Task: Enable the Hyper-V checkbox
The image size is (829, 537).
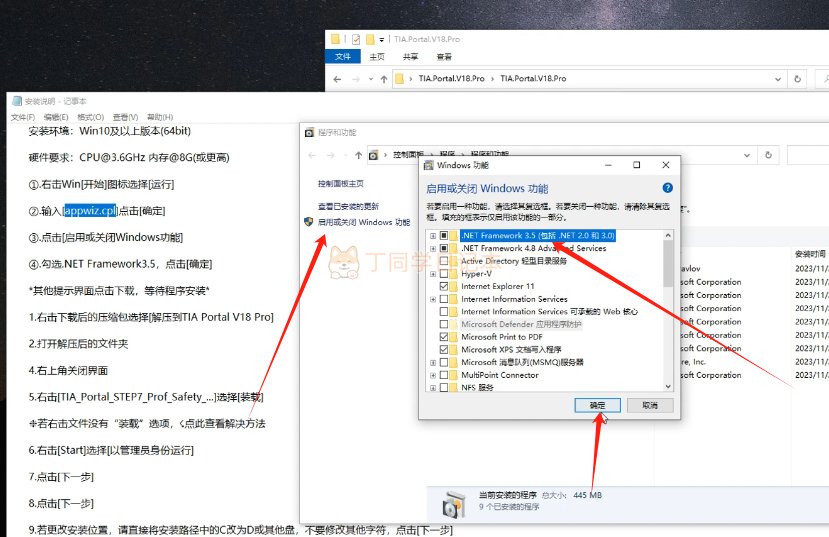Action: click(x=444, y=273)
